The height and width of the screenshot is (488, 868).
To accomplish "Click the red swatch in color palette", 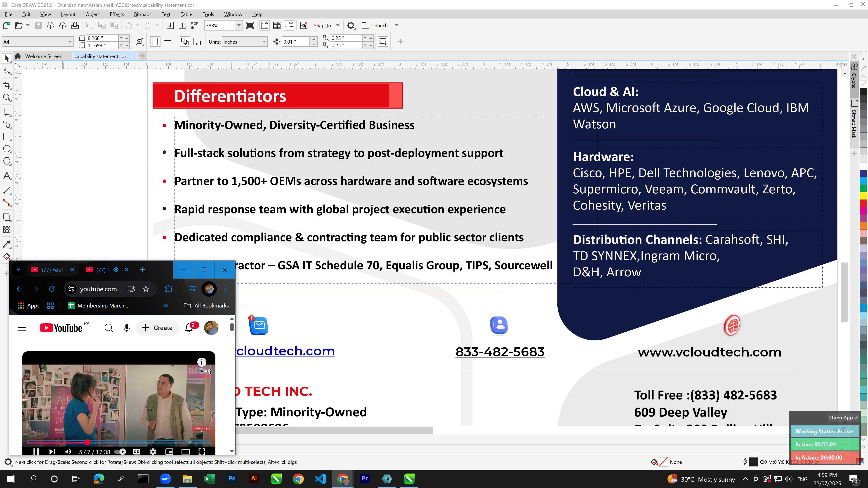I will point(863,203).
